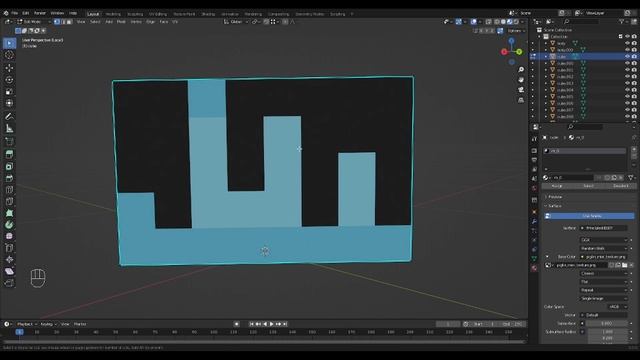This screenshot has height=360, width=640.
Task: Toggle camera view icon in viewport
Action: [x=521, y=90]
